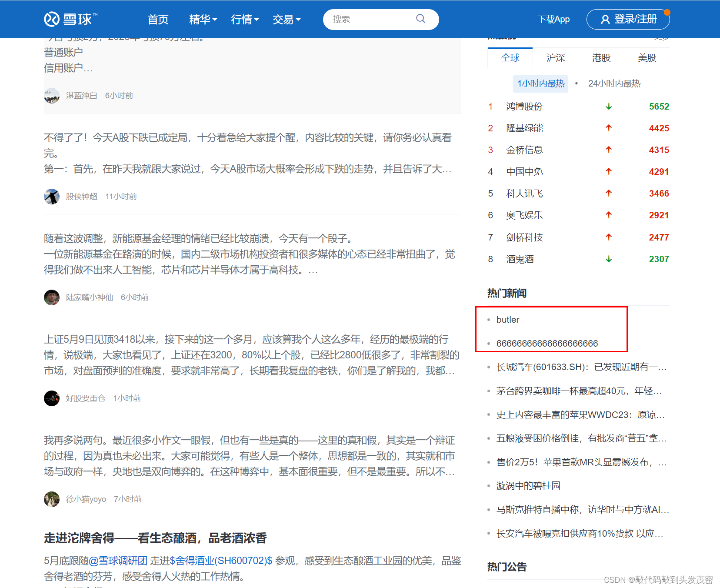Click up arrow beside 隆基绿能
This screenshot has height=588, width=720.
point(609,128)
